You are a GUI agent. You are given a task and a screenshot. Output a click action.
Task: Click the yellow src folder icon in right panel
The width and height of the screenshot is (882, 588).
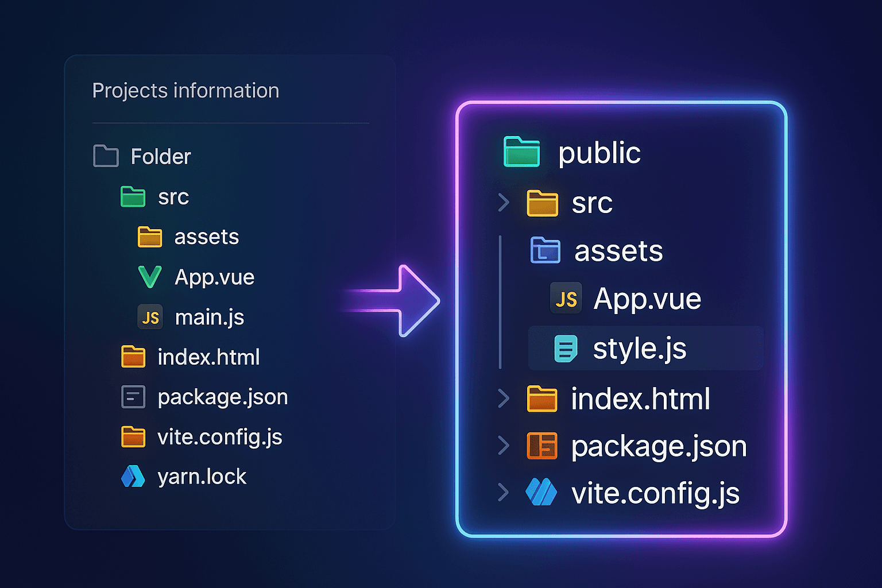point(542,203)
